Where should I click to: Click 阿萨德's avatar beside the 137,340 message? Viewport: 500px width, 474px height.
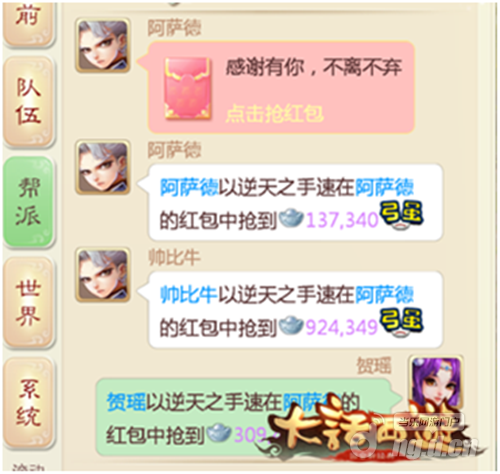pos(103,167)
